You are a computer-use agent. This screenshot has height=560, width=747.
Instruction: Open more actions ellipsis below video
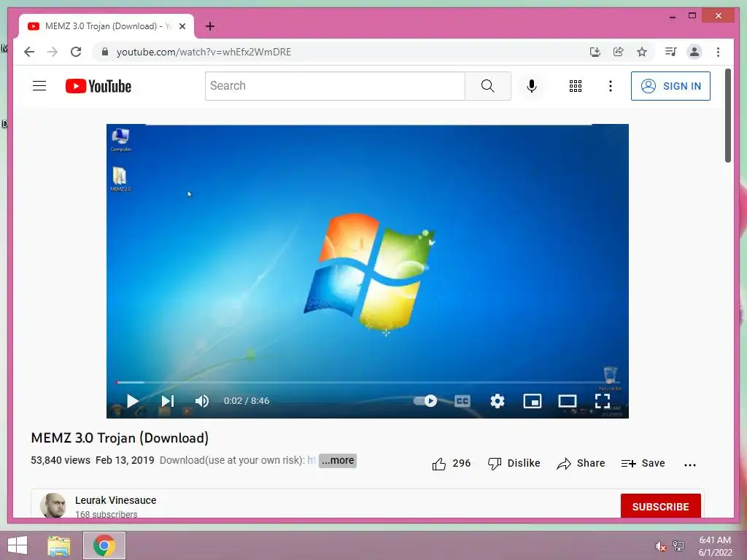click(x=690, y=464)
